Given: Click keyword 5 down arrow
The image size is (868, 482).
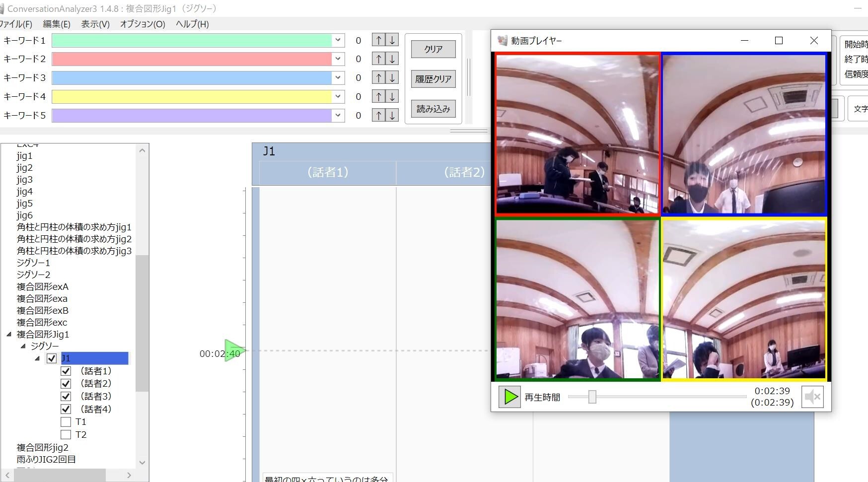Looking at the screenshot, I should [392, 116].
